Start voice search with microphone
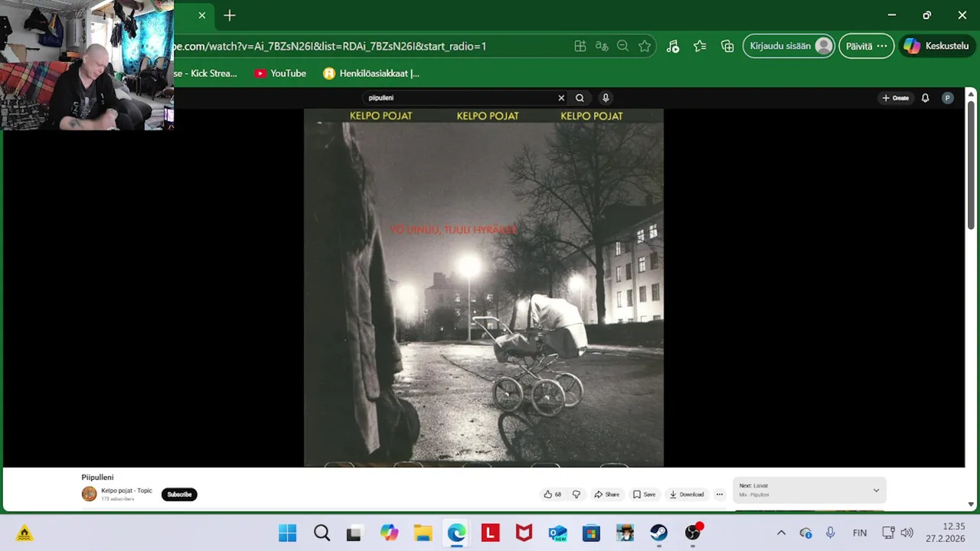This screenshot has height=551, width=980. pos(606,98)
